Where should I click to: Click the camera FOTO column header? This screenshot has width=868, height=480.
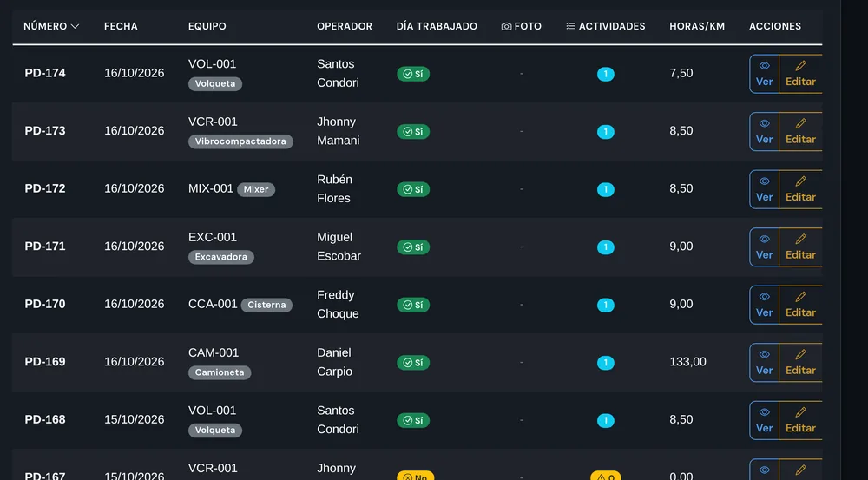[x=522, y=26]
